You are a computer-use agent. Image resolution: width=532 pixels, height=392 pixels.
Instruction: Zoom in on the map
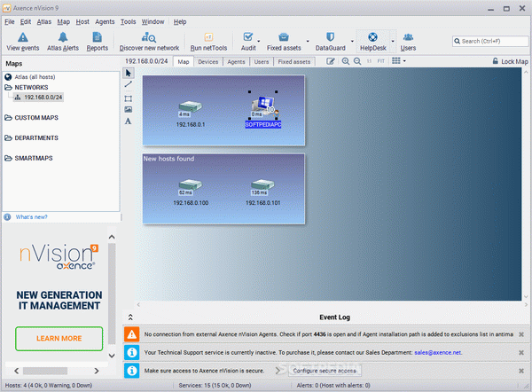(x=346, y=61)
